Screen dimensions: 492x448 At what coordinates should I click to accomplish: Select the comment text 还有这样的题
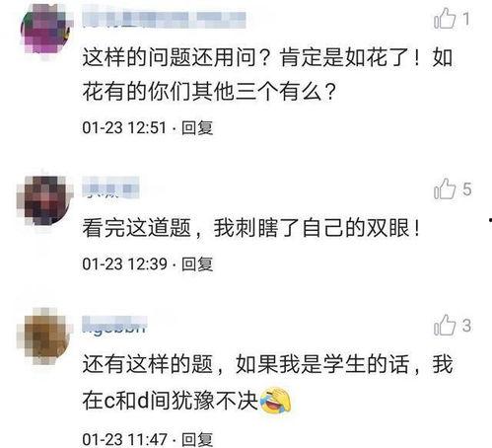coord(148,364)
